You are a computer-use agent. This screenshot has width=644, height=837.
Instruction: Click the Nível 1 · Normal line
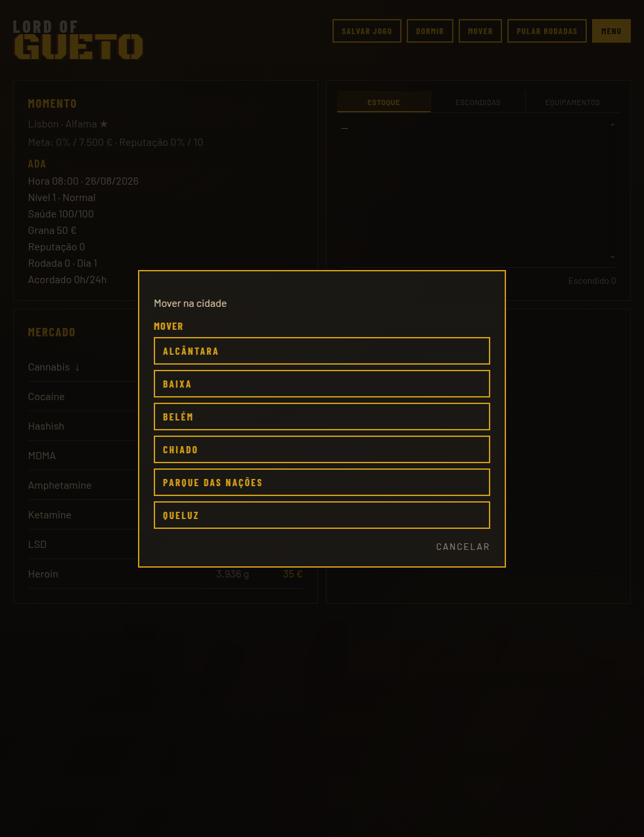[62, 198]
